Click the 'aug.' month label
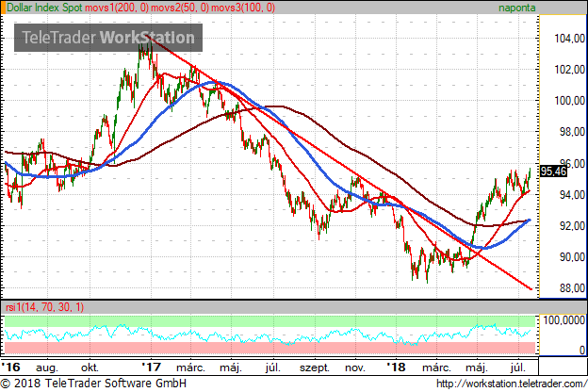This screenshot has height=392, width=588. point(47,367)
